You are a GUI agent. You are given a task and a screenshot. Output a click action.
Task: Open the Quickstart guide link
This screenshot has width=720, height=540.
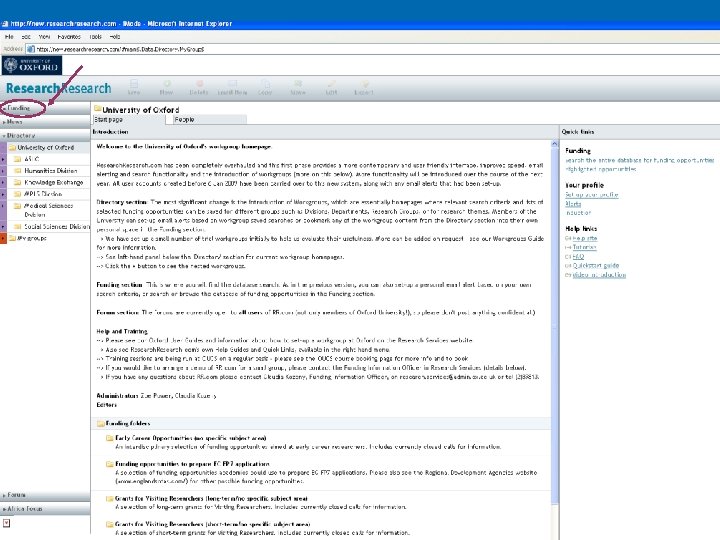pos(596,265)
